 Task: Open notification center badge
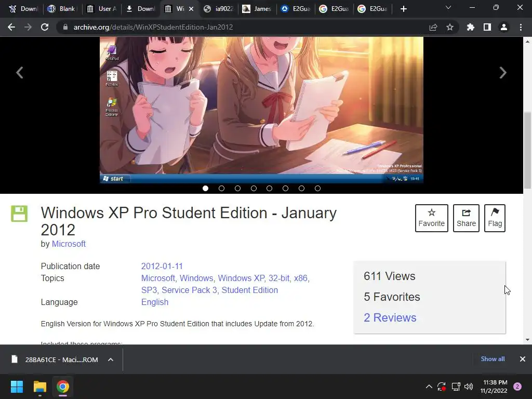(517, 387)
